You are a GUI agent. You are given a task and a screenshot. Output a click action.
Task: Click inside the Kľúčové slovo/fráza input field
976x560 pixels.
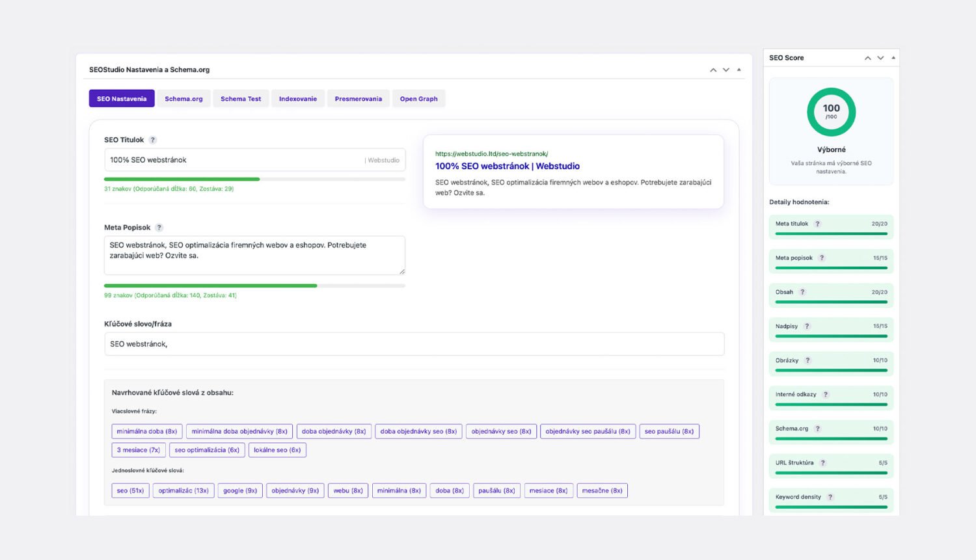414,343
